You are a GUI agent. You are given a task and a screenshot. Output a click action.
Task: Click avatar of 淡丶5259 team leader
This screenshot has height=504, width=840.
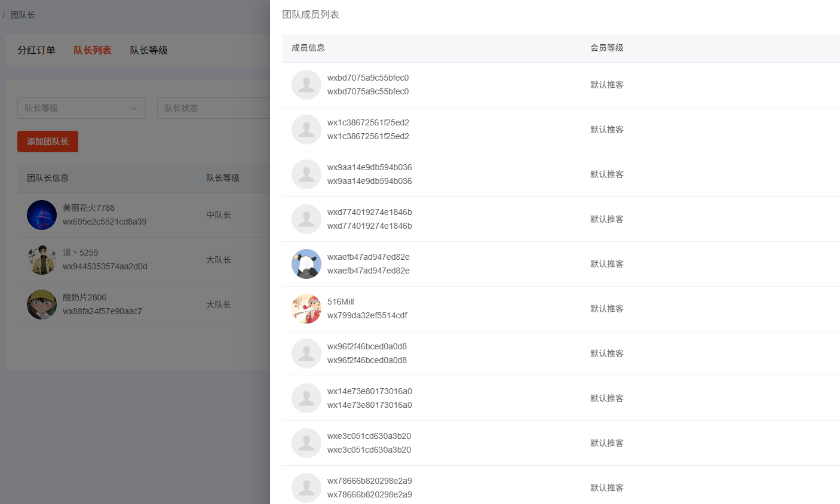click(x=42, y=260)
